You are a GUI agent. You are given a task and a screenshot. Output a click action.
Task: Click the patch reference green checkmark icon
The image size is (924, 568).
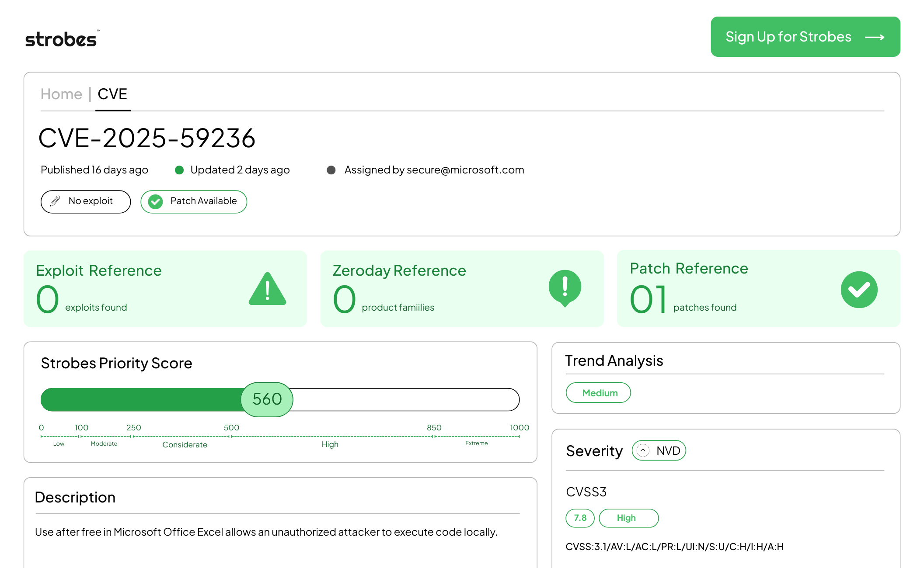859,289
